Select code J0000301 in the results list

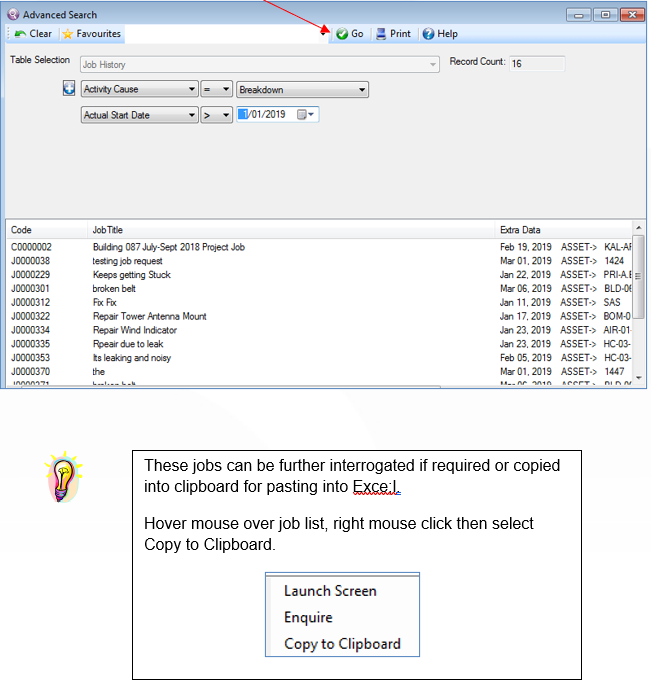coord(30,289)
